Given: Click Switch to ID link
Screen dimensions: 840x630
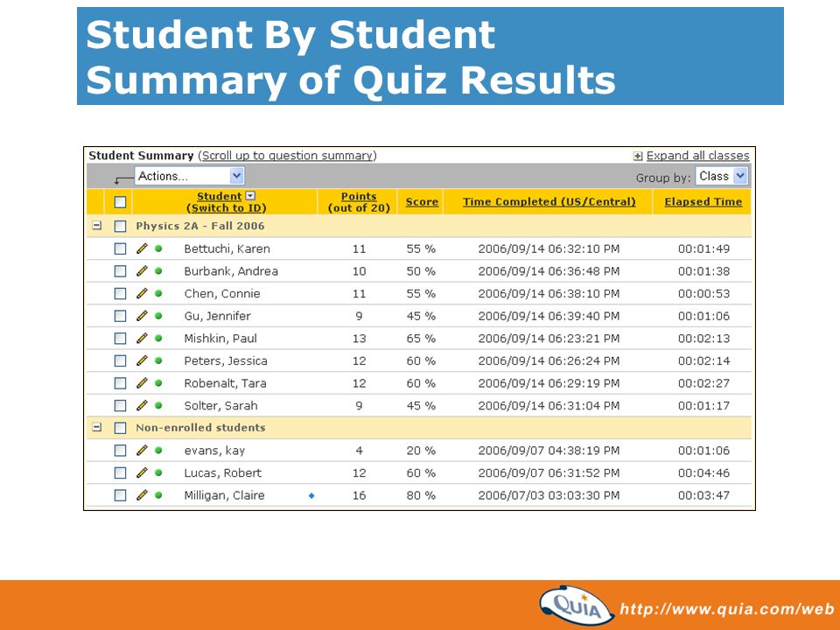Looking at the screenshot, I should 226,208.
